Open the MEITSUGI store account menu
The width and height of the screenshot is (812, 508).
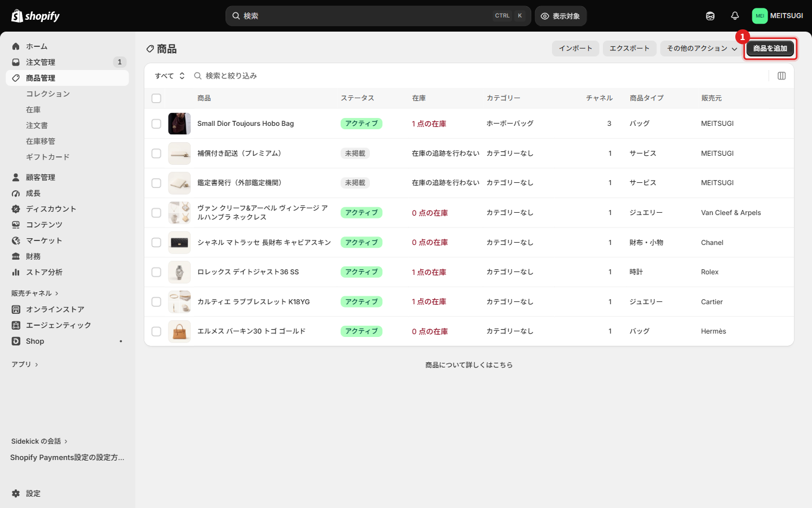(778, 16)
